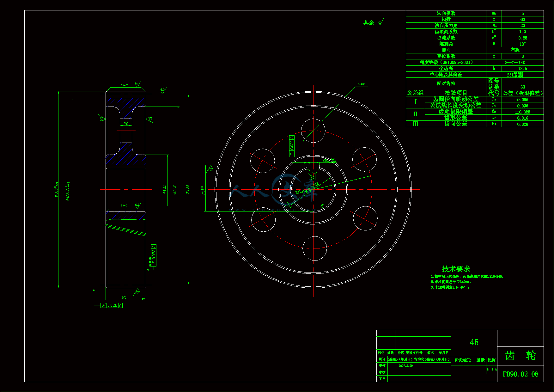
Task: Select the 更改文件号 header in the revision table
Action: (x=414, y=353)
